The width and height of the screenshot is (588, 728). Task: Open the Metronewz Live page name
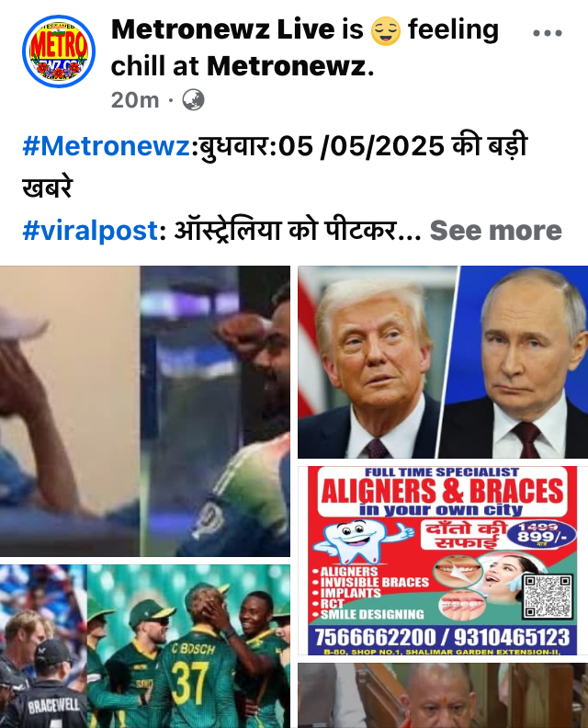click(x=222, y=29)
